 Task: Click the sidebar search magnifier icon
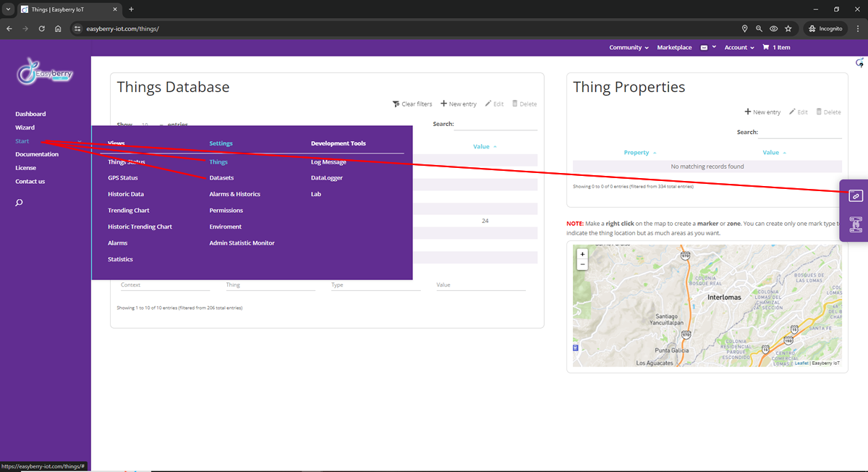click(19, 203)
